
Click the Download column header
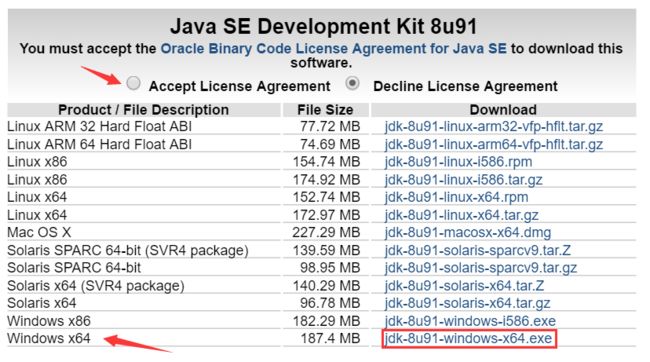503,109
